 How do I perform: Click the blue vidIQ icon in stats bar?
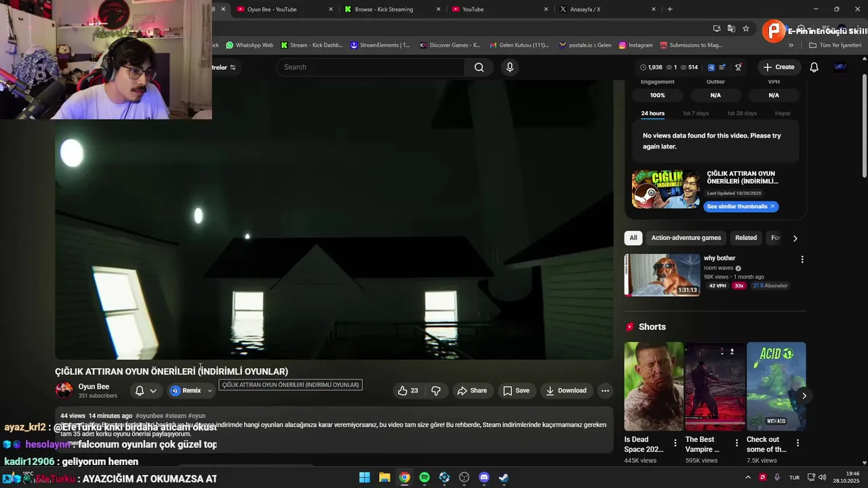[711, 67]
